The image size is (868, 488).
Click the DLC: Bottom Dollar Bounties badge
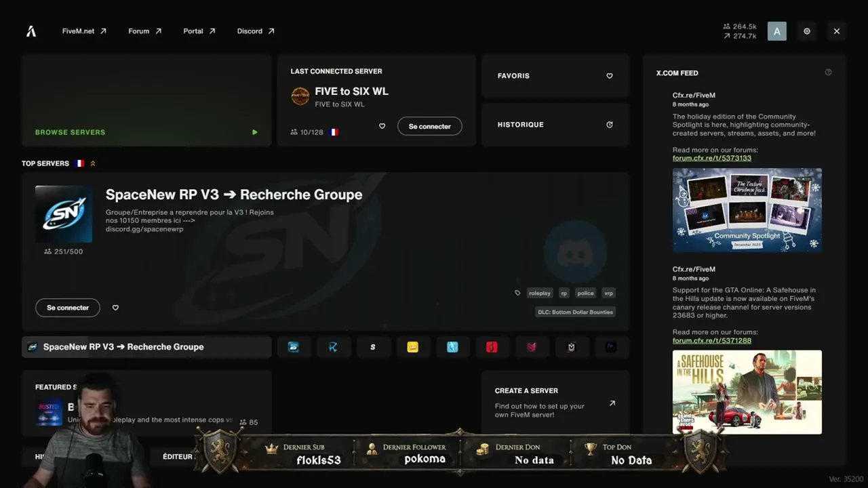(x=576, y=312)
